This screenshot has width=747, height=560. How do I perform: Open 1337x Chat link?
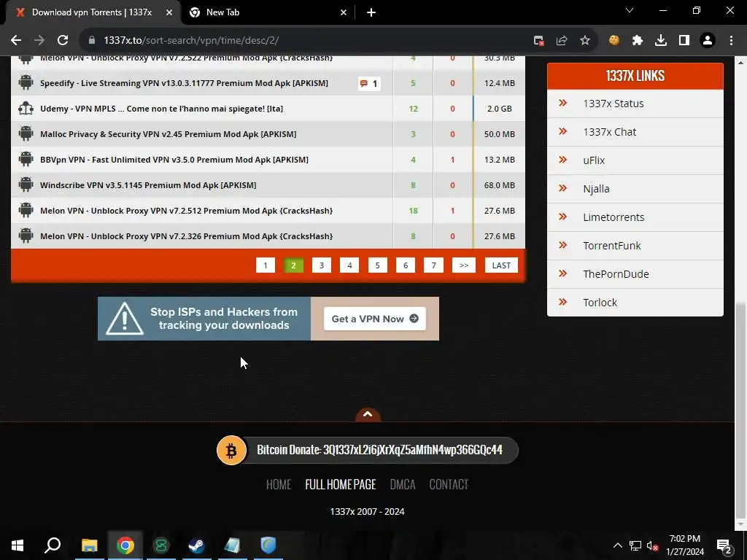[609, 132]
